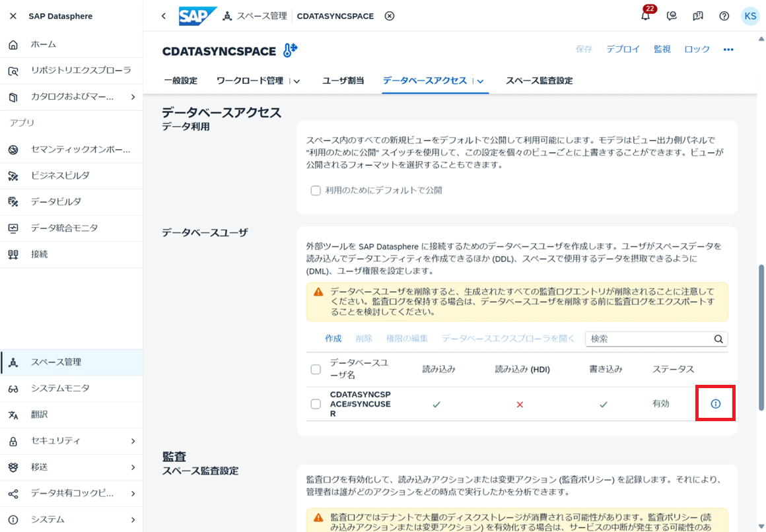Open the 接続 connections icon
The image size is (766, 532).
coord(13,255)
